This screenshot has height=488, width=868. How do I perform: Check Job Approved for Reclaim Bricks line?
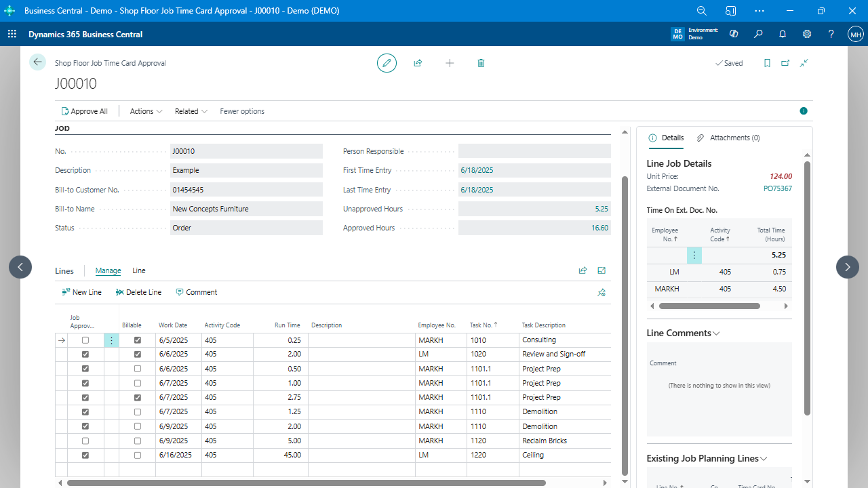pyautogui.click(x=85, y=441)
